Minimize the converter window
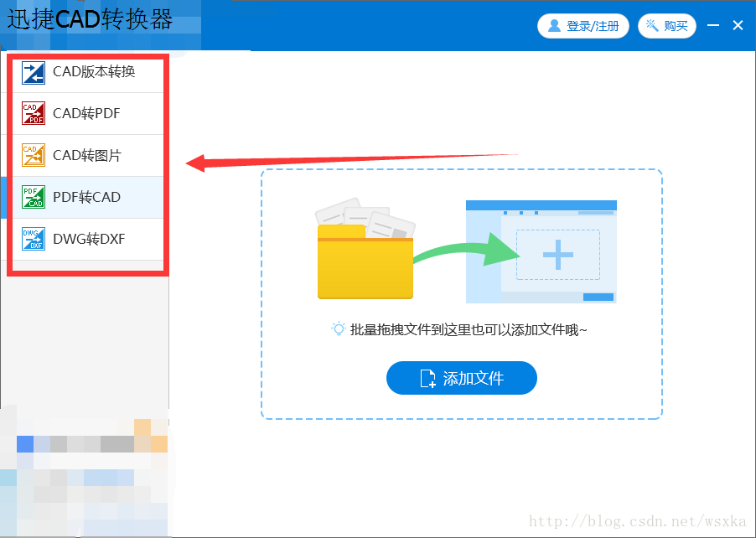 (713, 25)
